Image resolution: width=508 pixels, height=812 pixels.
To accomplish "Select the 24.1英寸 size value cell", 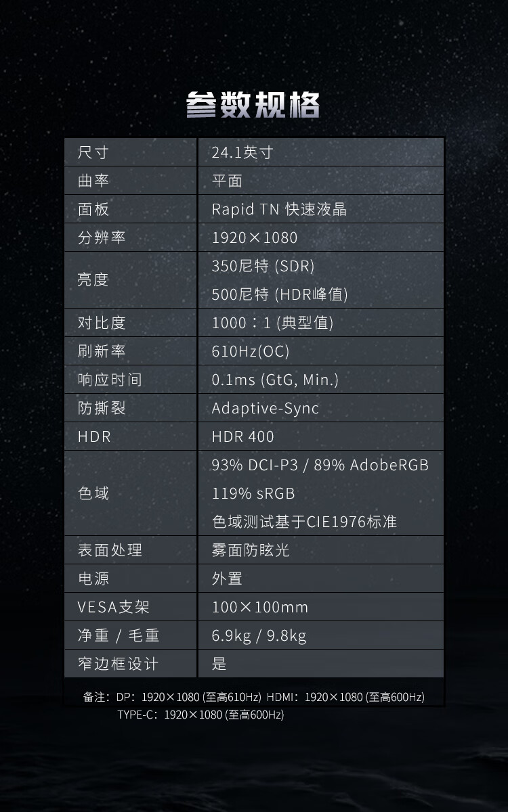I will click(x=242, y=153).
